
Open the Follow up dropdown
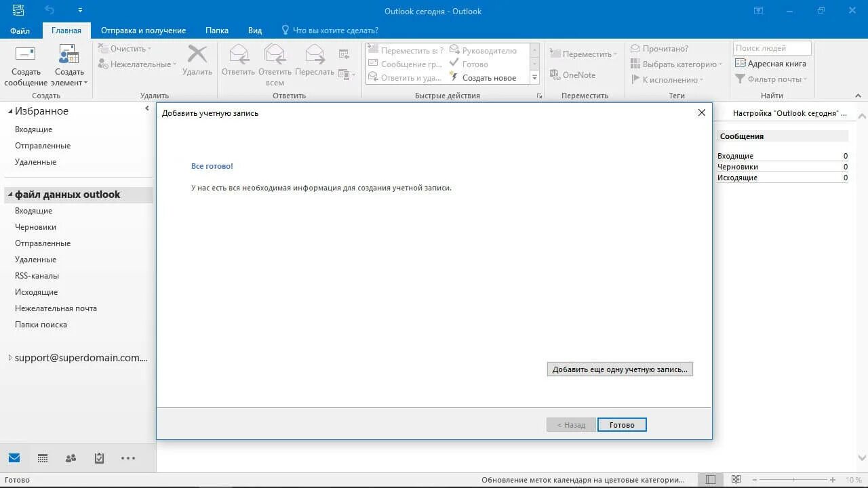point(667,80)
